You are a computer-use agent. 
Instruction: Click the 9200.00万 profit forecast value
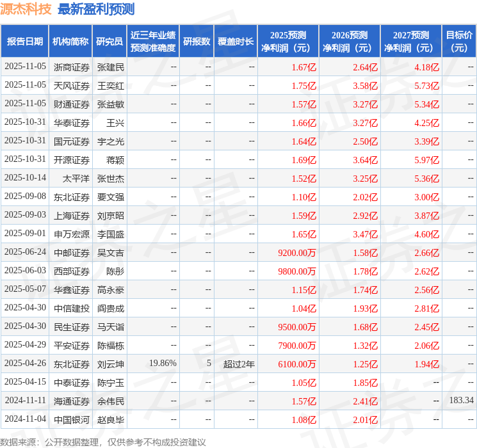coord(297,253)
